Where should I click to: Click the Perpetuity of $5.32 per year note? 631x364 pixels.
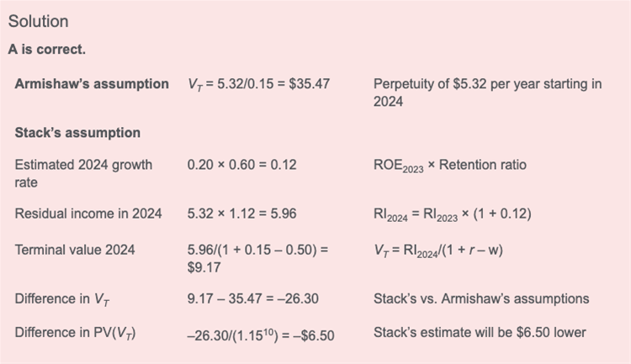(487, 92)
